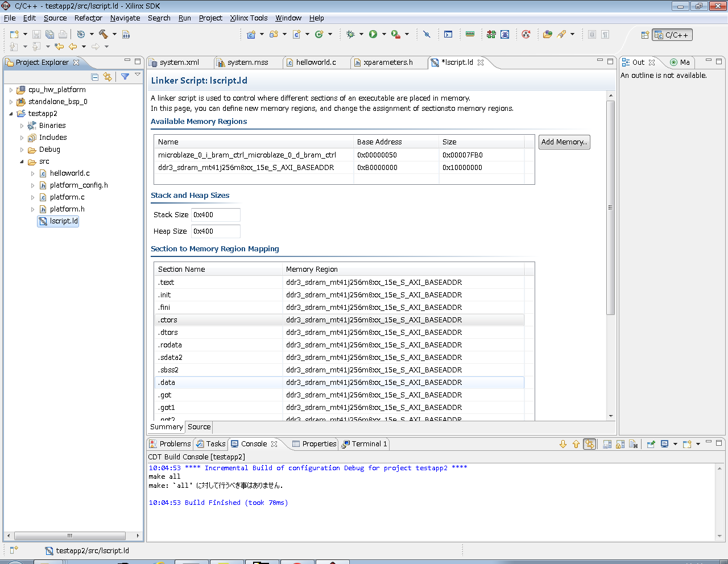Click the Clear Console icon

pyautogui.click(x=634, y=444)
